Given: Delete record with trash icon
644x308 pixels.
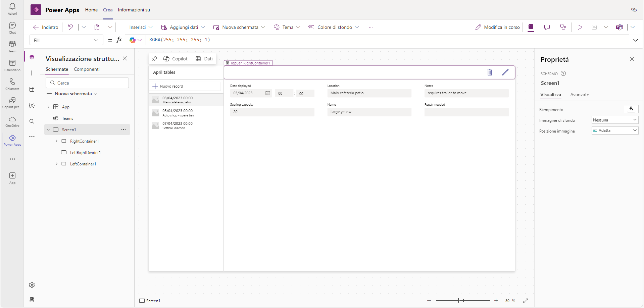Looking at the screenshot, I should point(490,72).
